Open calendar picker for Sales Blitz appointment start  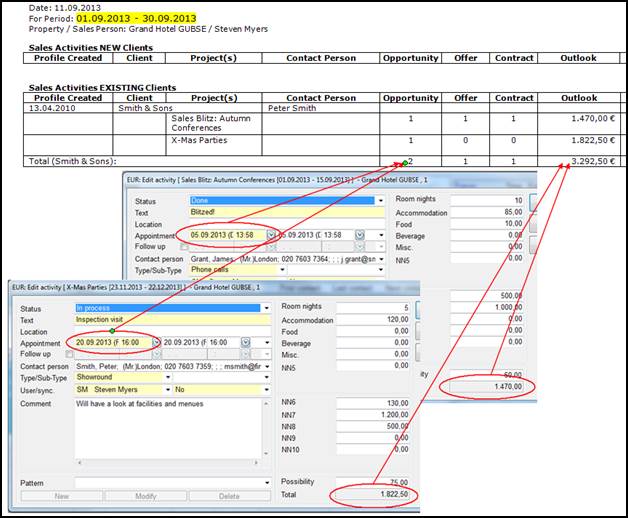click(271, 235)
